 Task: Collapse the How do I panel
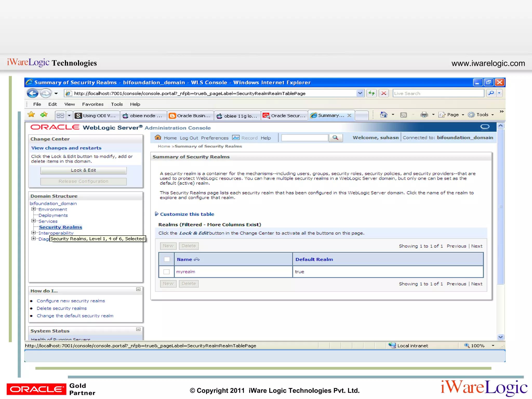(x=138, y=289)
